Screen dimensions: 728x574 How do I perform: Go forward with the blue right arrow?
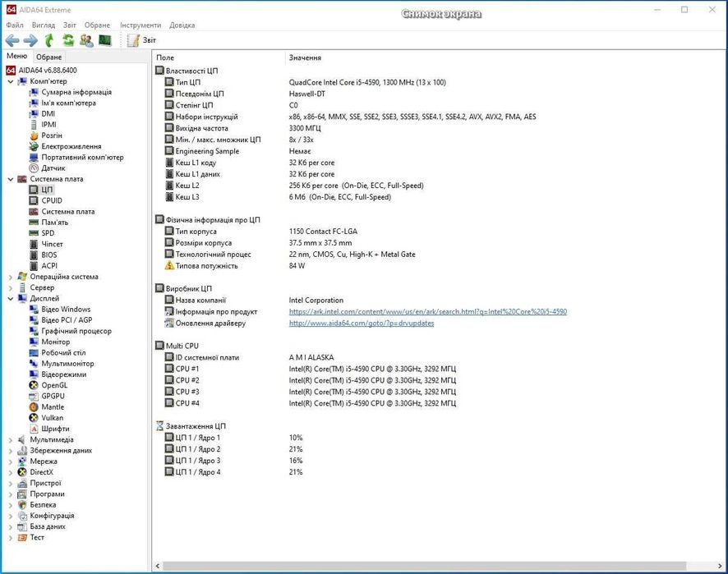point(30,41)
